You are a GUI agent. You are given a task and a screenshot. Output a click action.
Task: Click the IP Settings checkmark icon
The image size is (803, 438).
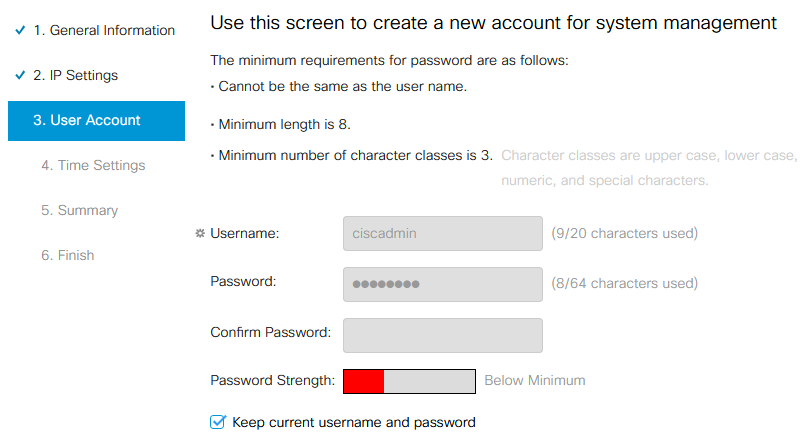[x=20, y=75]
